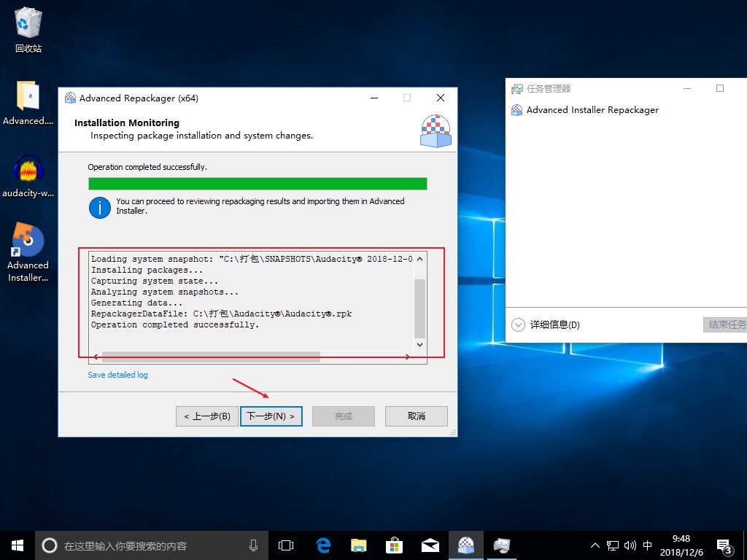Image resolution: width=747 pixels, height=560 pixels.
Task: Launch Microsoft Edge from the taskbar
Action: (x=323, y=545)
